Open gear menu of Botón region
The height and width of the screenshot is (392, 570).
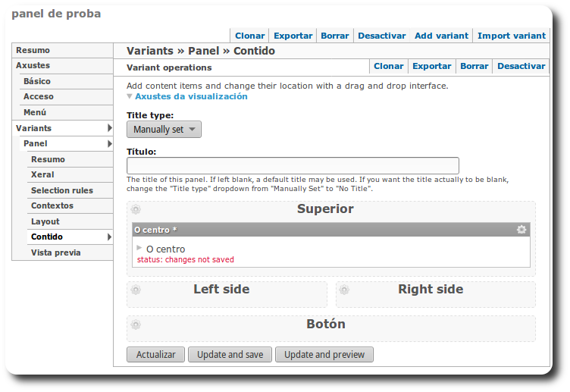click(136, 325)
